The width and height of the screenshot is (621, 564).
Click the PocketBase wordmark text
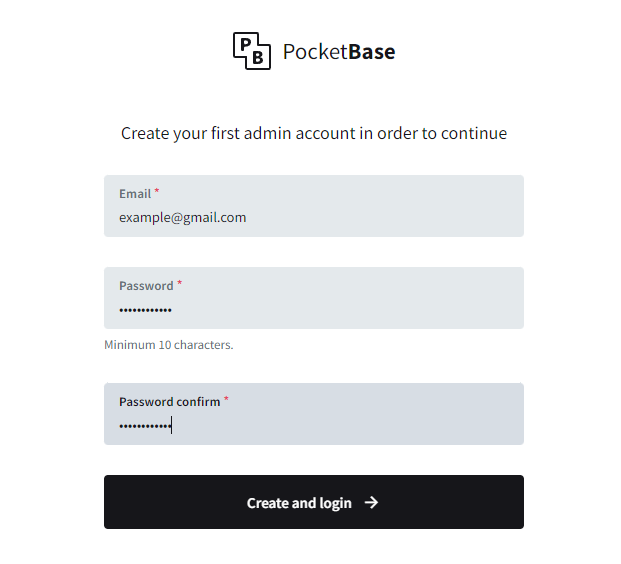pos(339,52)
